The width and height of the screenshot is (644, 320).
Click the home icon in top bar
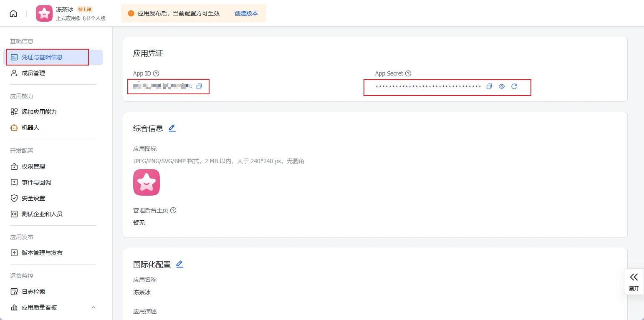[13, 13]
